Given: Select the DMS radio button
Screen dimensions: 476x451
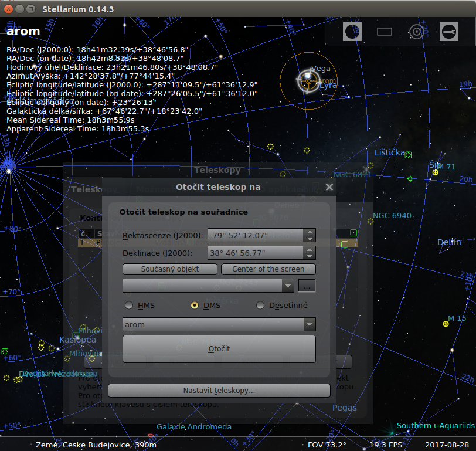Looking at the screenshot, I should click(195, 306).
